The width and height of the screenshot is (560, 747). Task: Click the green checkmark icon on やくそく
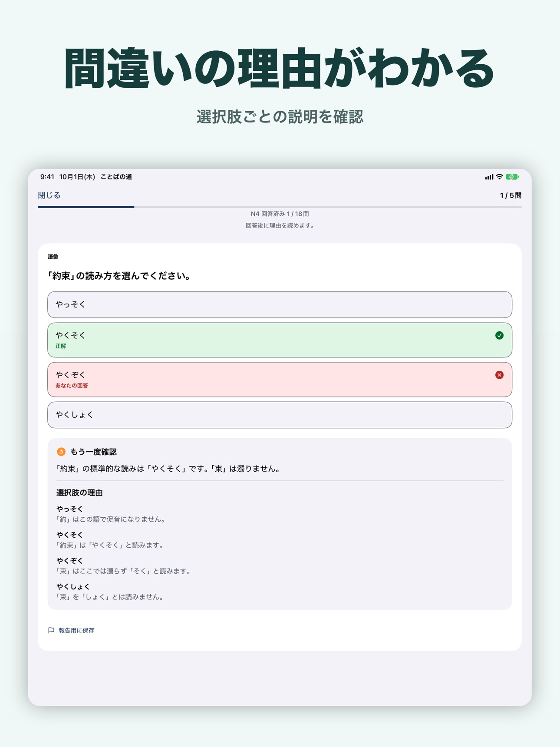499,335
